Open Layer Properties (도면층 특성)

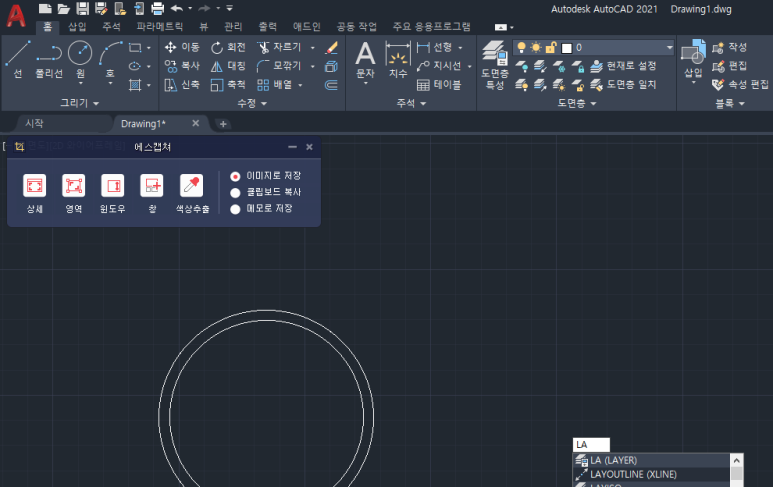(x=495, y=66)
